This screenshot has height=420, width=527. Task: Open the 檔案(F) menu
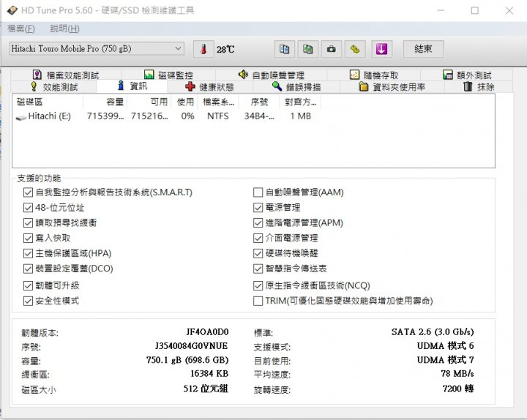(20, 29)
